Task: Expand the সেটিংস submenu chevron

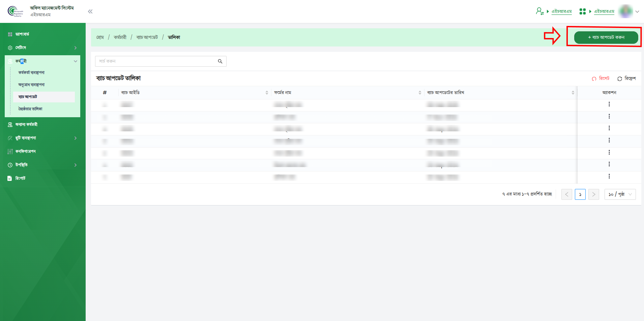Action: pyautogui.click(x=75, y=48)
